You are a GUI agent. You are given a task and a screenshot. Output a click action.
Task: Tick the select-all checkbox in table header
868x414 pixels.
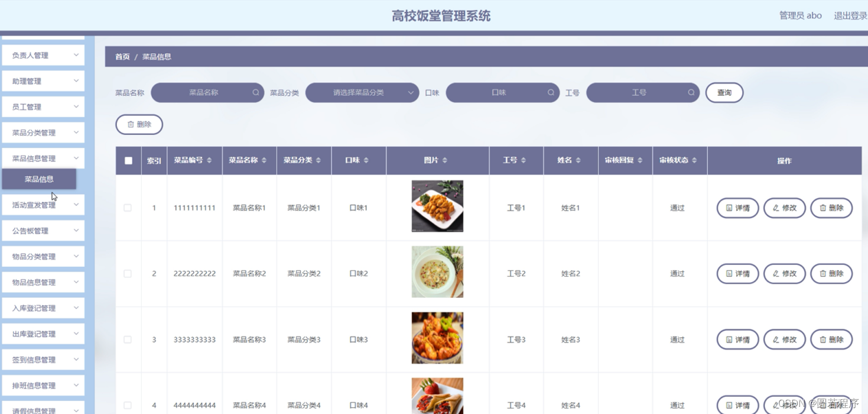pos(128,160)
